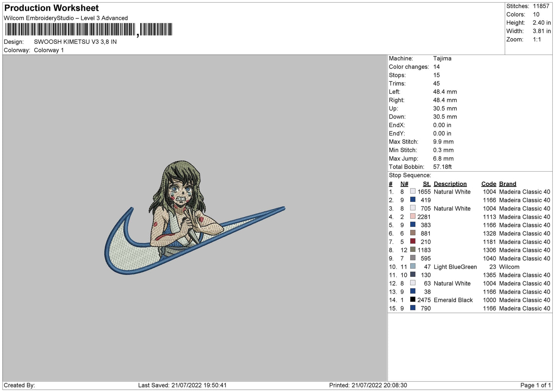Viewport: 555px width, 392px height.
Task: Click the Max Stitch value 9.9 mm
Action: [443, 142]
